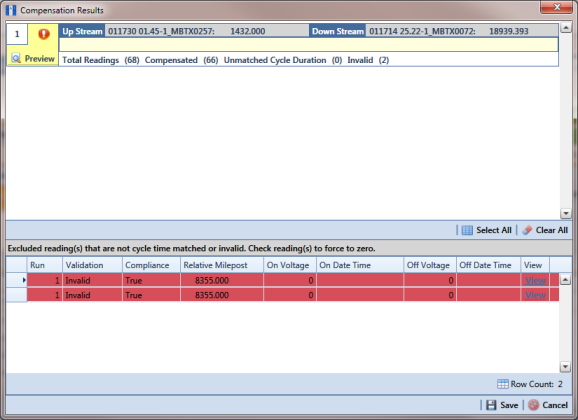This screenshot has width=578, height=420.
Task: Select the second Invalid reading row header
Action: click(x=17, y=295)
